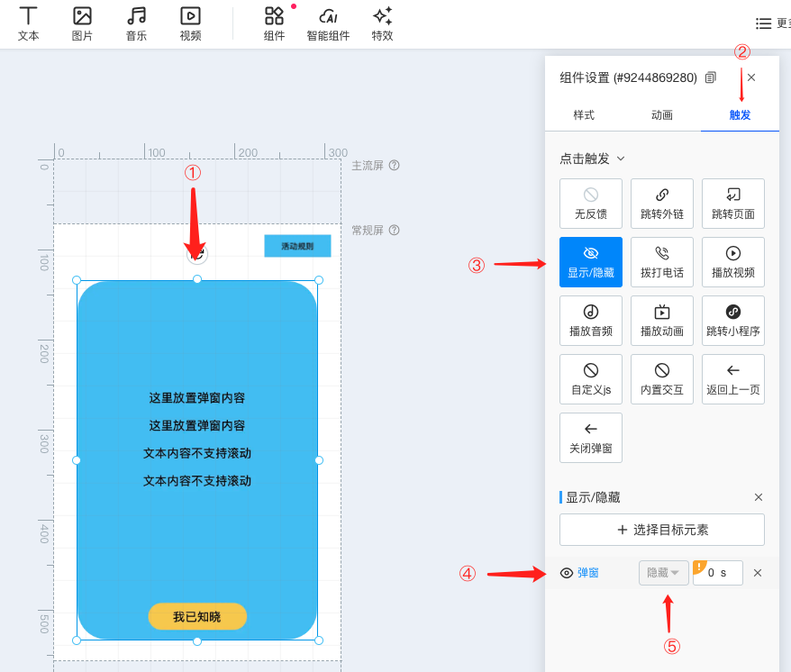Toggle the 弹窗 eye visibility icon
The image size is (791, 672).
[567, 573]
